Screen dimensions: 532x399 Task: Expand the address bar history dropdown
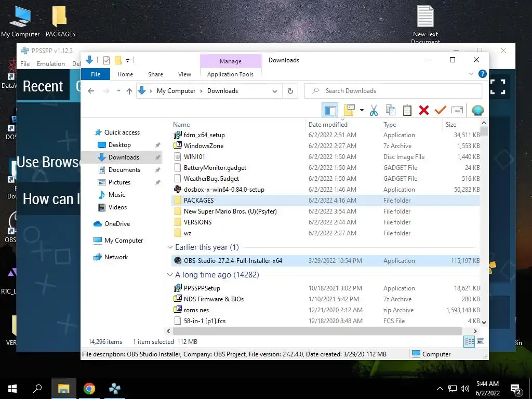pos(275,91)
